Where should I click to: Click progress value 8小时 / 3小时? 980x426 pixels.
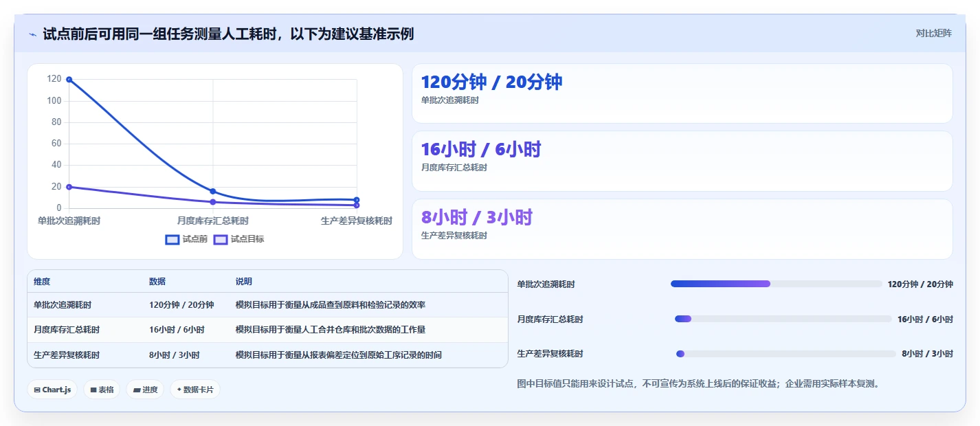click(928, 354)
